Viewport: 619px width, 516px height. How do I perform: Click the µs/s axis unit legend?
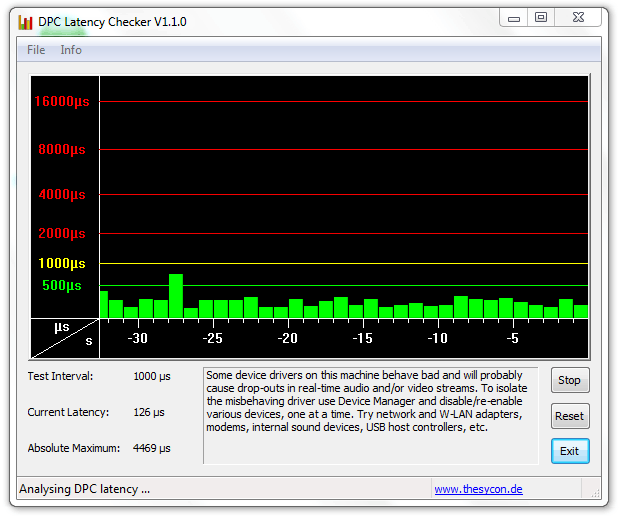coord(65,338)
